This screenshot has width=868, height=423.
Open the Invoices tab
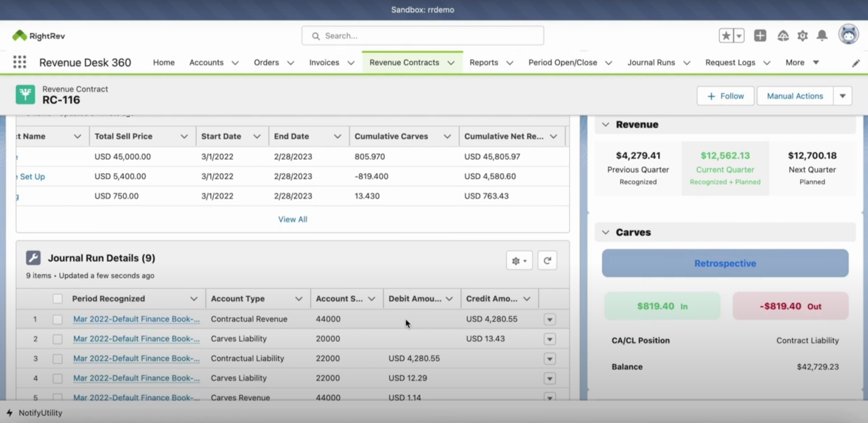click(x=324, y=62)
